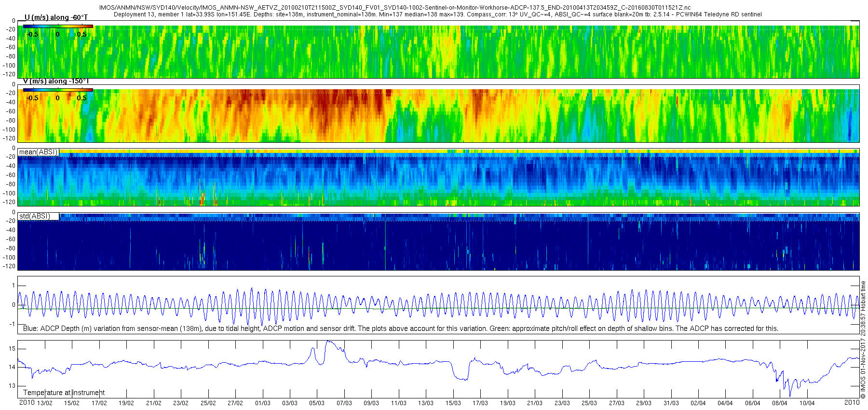Click the 'Blue: ADCP Depth (m) variation' caption
Screen dimensions: 868x410
(x=400, y=328)
